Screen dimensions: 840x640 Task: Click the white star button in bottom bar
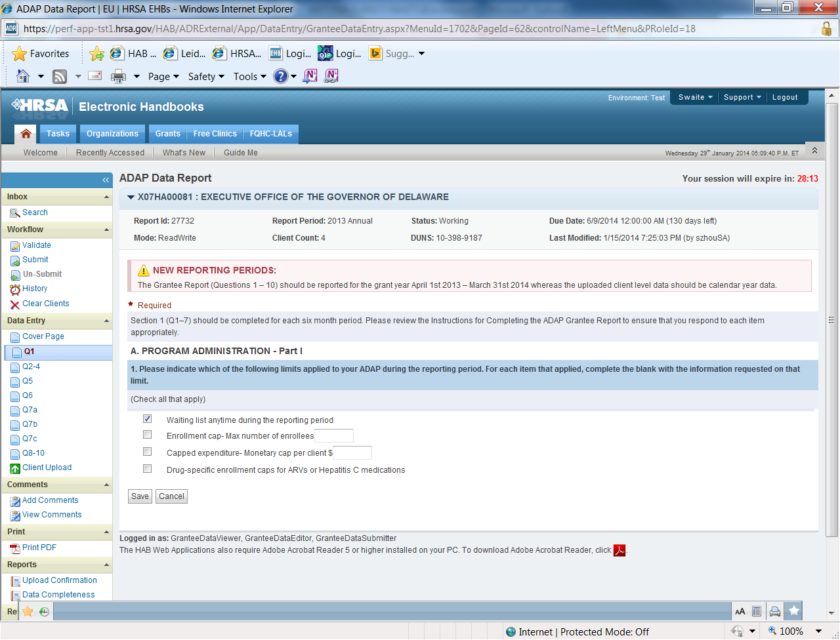click(x=794, y=610)
